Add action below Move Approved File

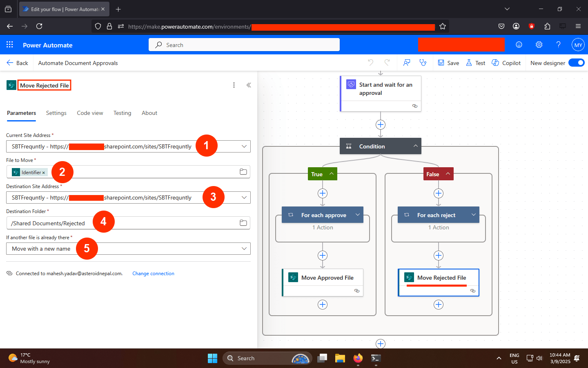pos(323,305)
